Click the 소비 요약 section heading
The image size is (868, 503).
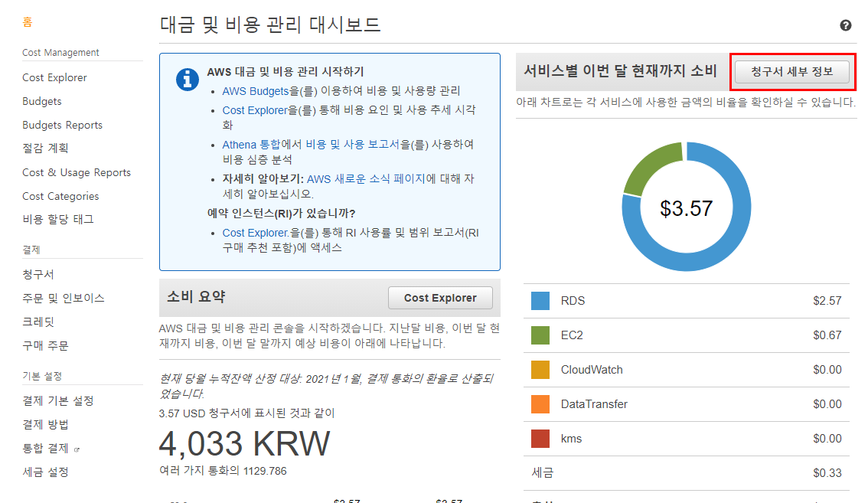(x=196, y=297)
